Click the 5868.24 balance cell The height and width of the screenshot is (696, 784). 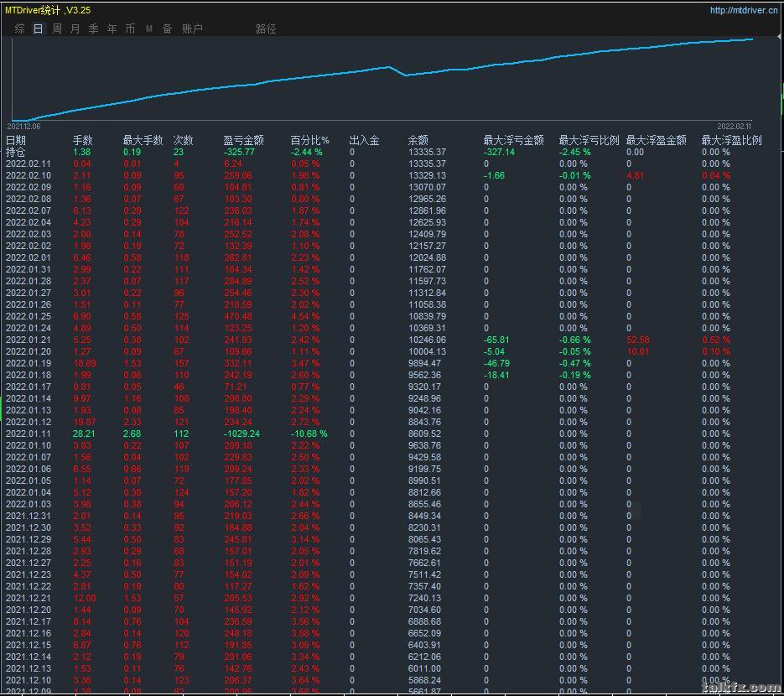pos(425,681)
